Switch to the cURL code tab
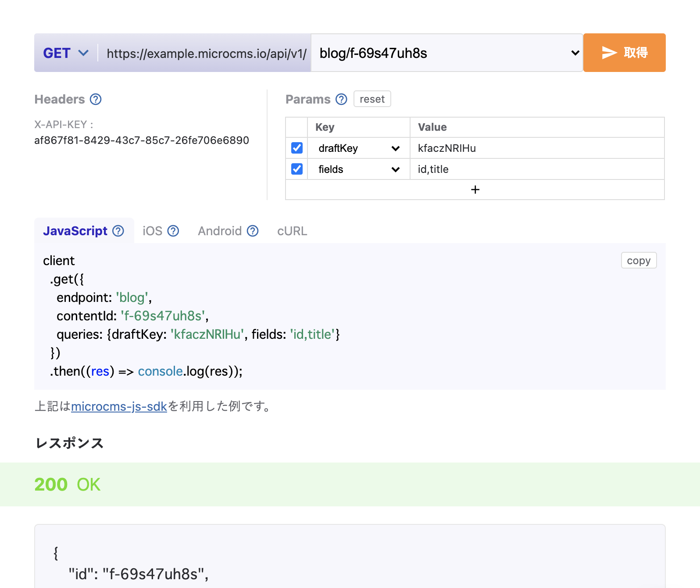Screen dimensions: 700x588 coord(292,231)
